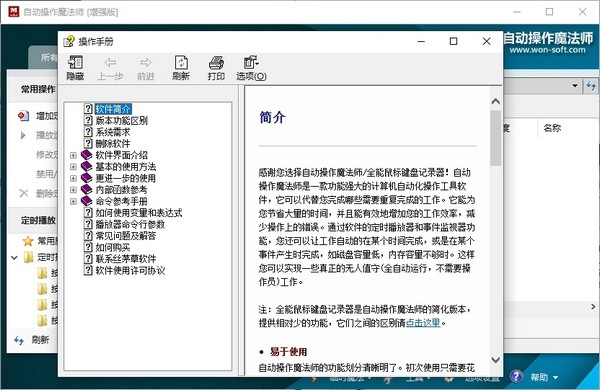Expand the 基本的使用方法 tree node
Screen dimensions: 600x390
pos(73,167)
